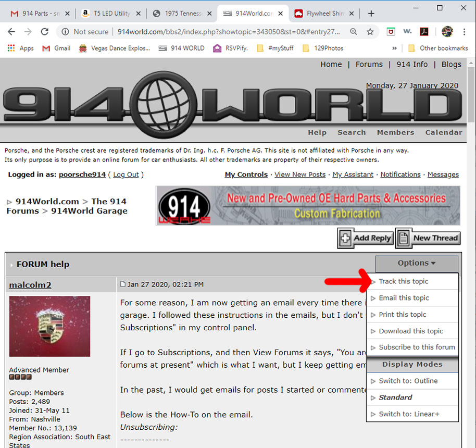Close the 1975 Tennessee tab
Screen dimensions: 476x448
click(209, 14)
